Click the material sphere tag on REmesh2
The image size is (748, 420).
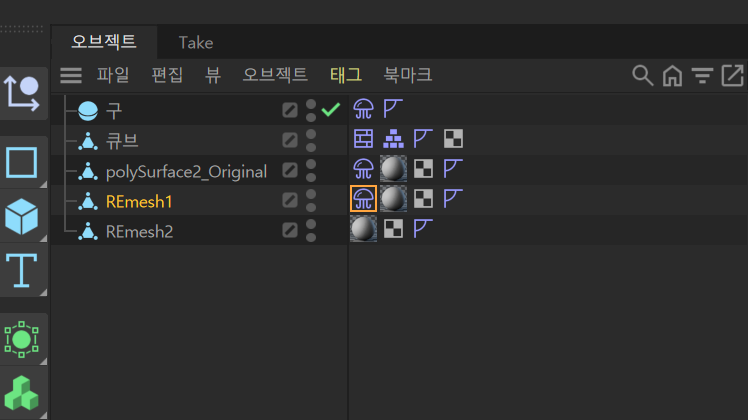tap(363, 230)
